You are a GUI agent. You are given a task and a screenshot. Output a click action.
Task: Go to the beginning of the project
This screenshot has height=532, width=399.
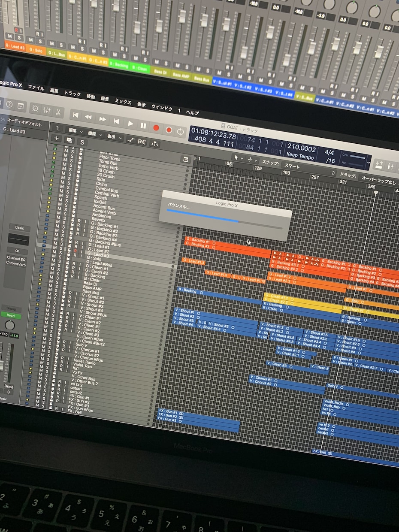pyautogui.click(x=76, y=115)
